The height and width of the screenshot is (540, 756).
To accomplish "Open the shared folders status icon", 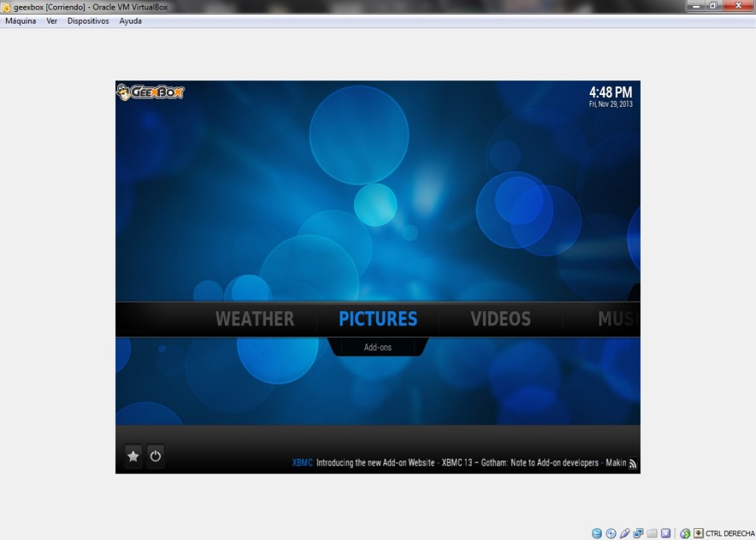I will click(x=652, y=533).
